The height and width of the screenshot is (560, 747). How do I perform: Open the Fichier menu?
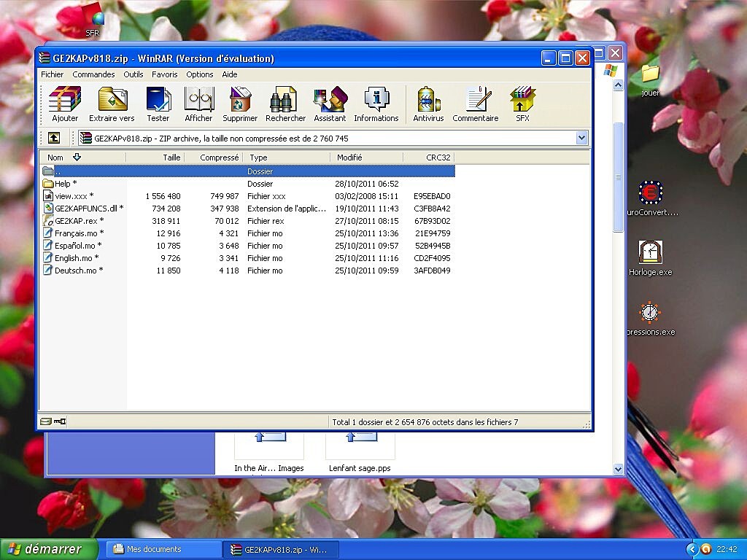52,74
